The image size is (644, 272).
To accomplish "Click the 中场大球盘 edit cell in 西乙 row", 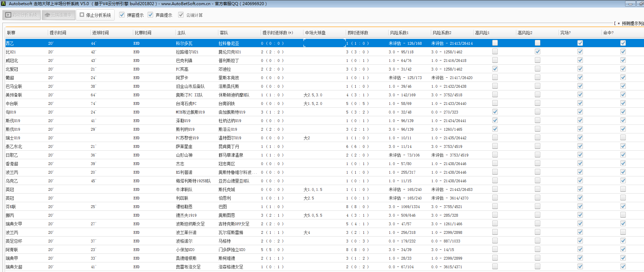I will 324,43.
